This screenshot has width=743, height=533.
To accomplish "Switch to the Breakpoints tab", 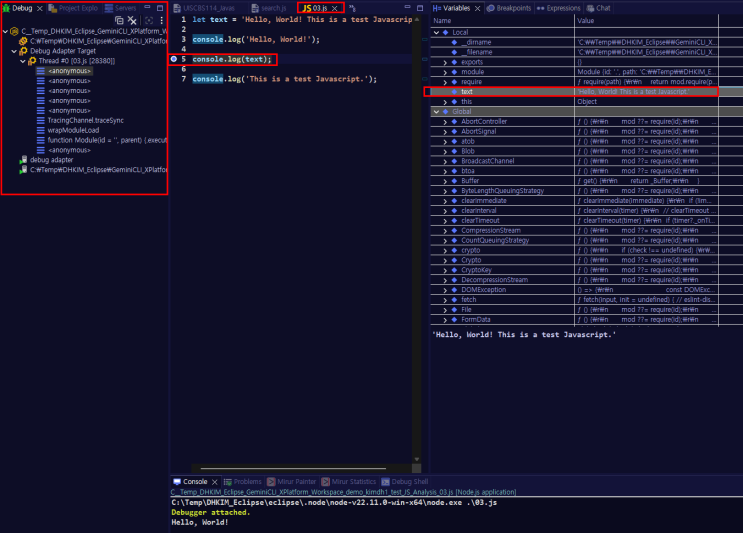I will click(509, 8).
